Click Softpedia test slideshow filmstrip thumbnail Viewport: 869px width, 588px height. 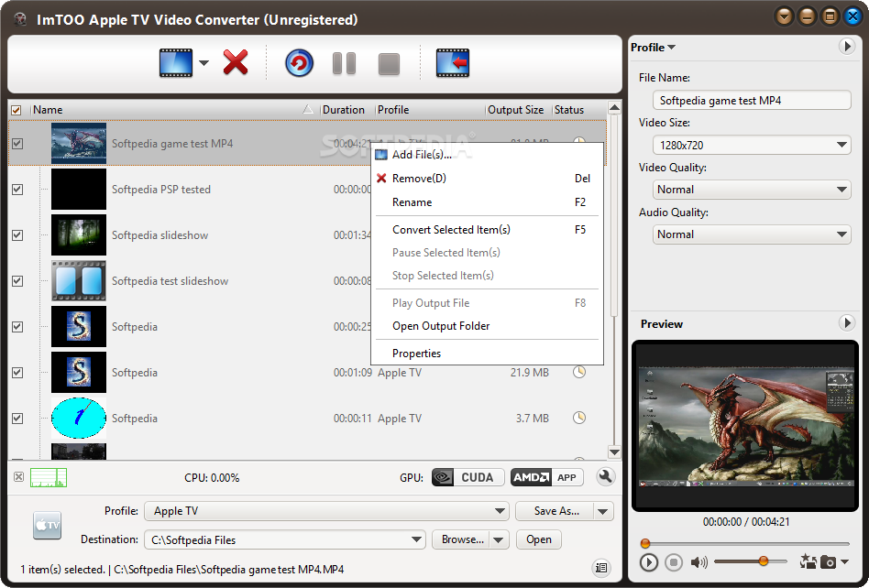(79, 280)
